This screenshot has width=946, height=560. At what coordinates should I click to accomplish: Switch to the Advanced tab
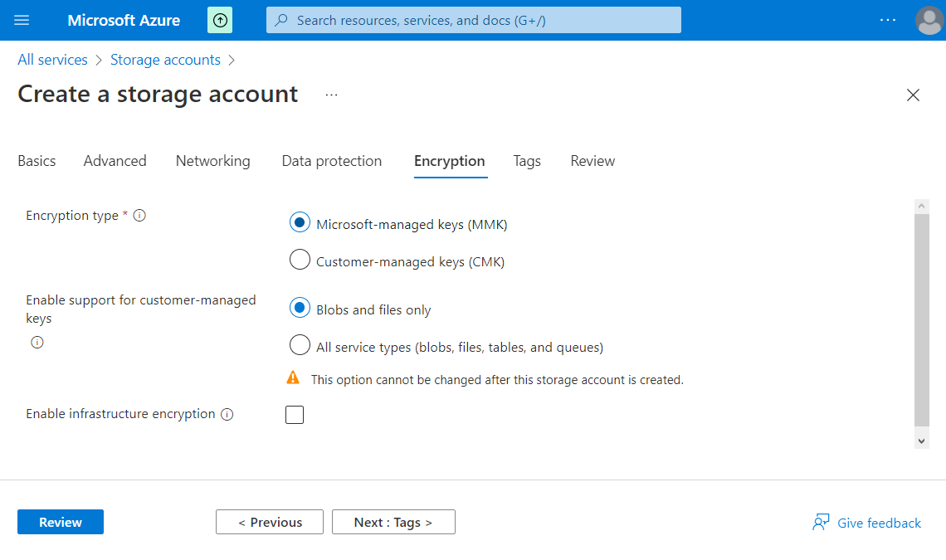pyautogui.click(x=115, y=161)
